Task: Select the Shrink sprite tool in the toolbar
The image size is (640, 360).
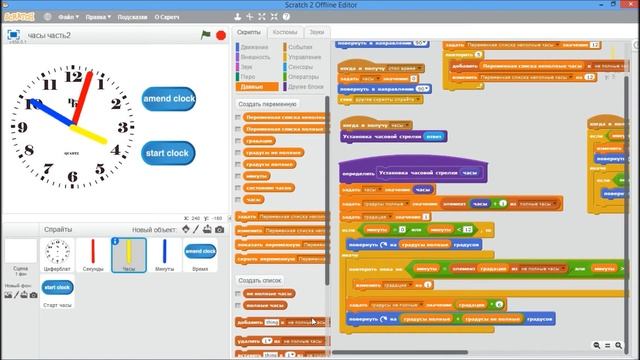Action: coord(274,17)
